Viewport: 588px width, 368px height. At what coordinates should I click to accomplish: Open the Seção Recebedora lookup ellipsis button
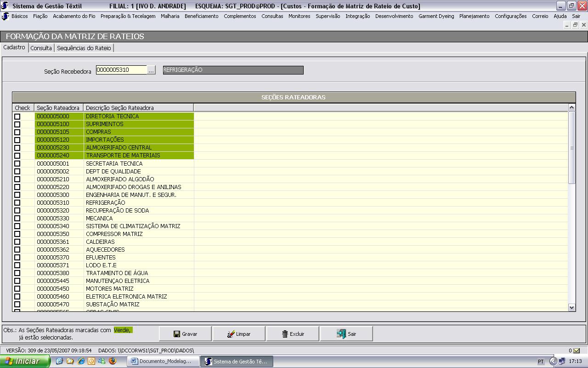pyautogui.click(x=151, y=70)
